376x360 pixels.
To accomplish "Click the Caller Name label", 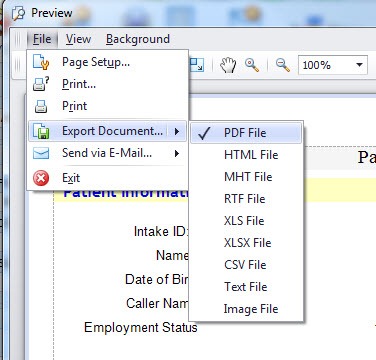I will [x=157, y=303].
